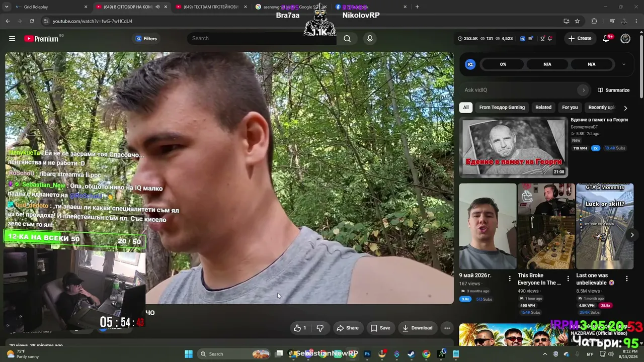Open Photoshop from the taskbar
Screen dimensions: 644x362
[x=367, y=354]
